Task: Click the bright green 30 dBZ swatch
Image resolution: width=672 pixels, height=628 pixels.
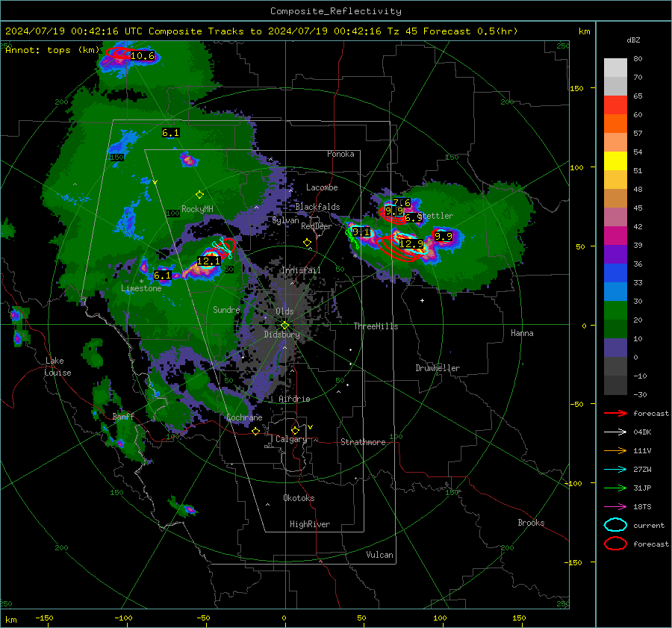Action: pyautogui.click(x=615, y=310)
